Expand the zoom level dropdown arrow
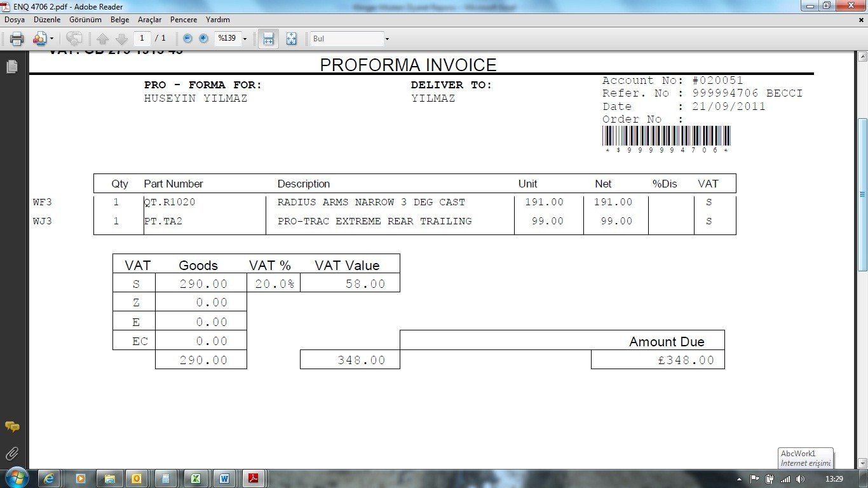The height and width of the screenshot is (488, 868). pyautogui.click(x=245, y=39)
